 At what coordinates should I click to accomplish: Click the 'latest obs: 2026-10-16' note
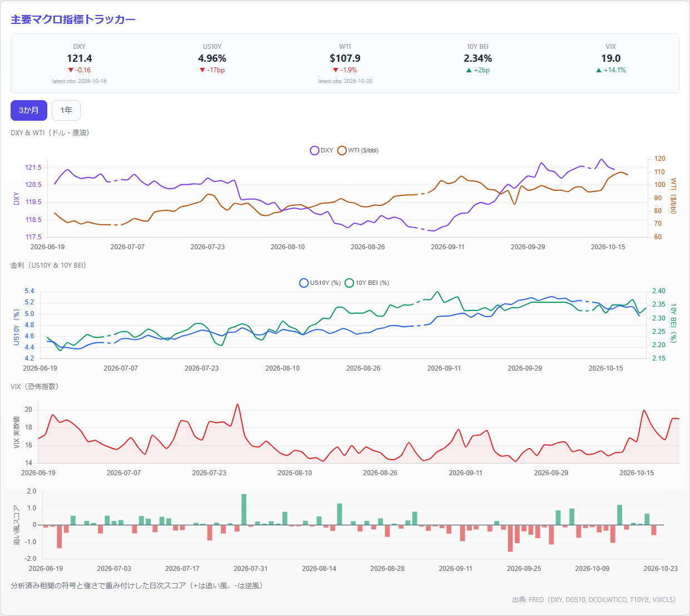tap(80, 81)
